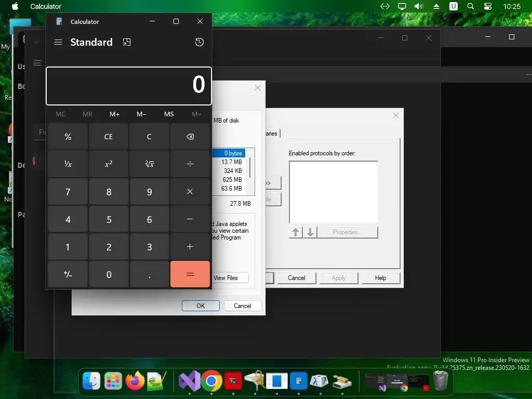Viewport: 532px width, 399px height.
Task: Click digit 1 on Calculator
Action: [68, 247]
